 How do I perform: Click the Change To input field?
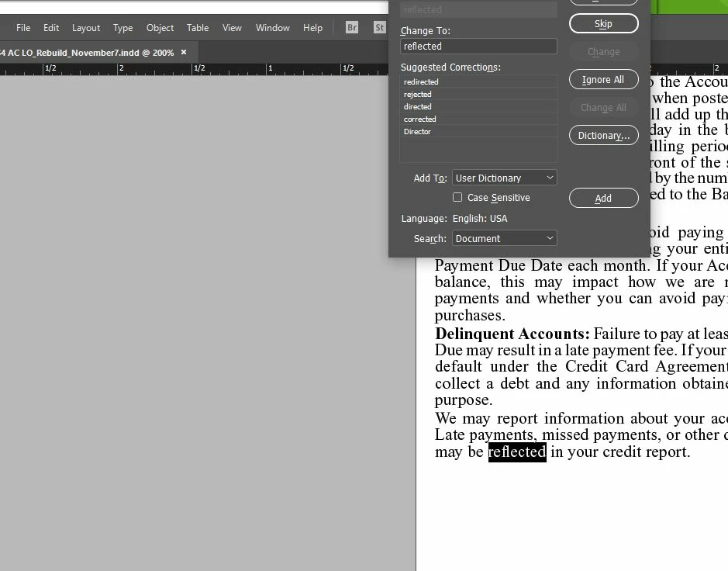[x=478, y=46]
